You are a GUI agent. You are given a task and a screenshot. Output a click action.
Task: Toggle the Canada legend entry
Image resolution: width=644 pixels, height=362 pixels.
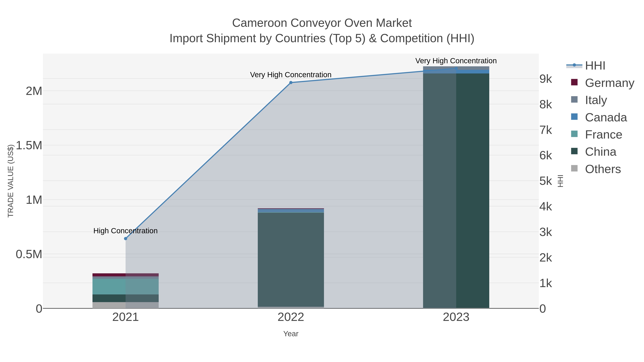[599, 117]
